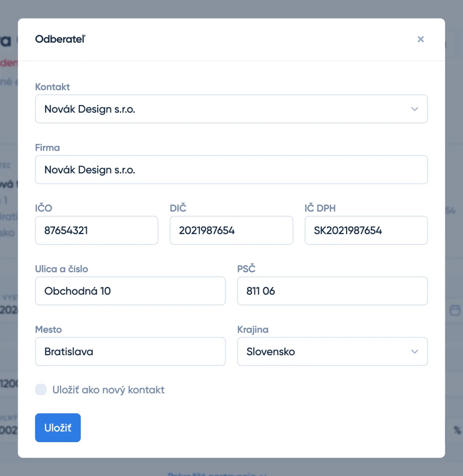Image resolution: width=463 pixels, height=476 pixels.
Task: Edit the PSČ field
Action: point(332,291)
